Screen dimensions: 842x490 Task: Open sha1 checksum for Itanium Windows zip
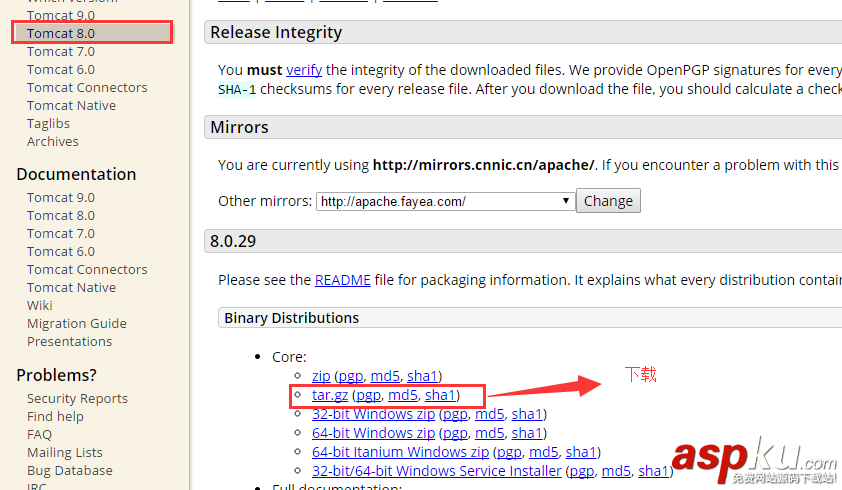point(581,452)
